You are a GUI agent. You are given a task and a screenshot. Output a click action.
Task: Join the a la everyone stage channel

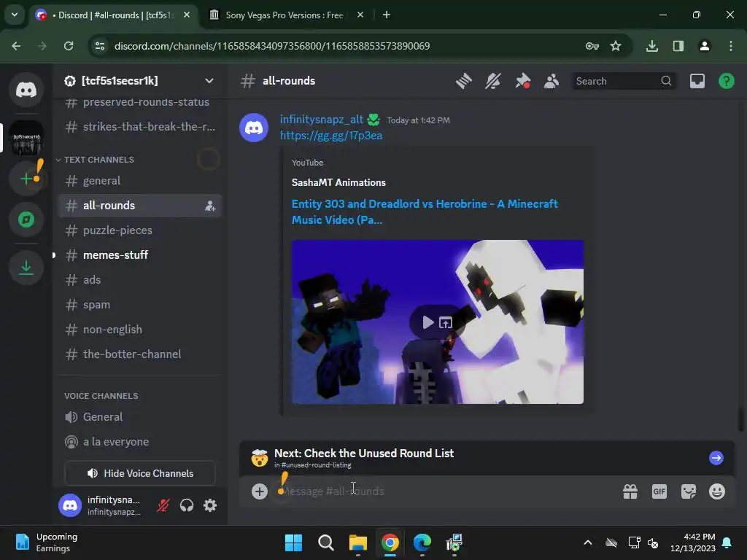140,442
